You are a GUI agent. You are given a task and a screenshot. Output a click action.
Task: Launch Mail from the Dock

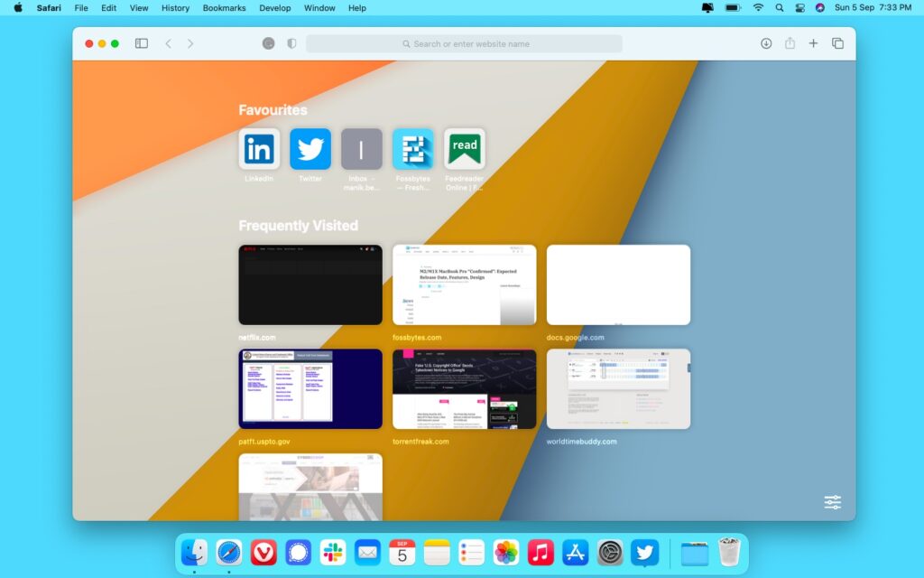pos(366,552)
